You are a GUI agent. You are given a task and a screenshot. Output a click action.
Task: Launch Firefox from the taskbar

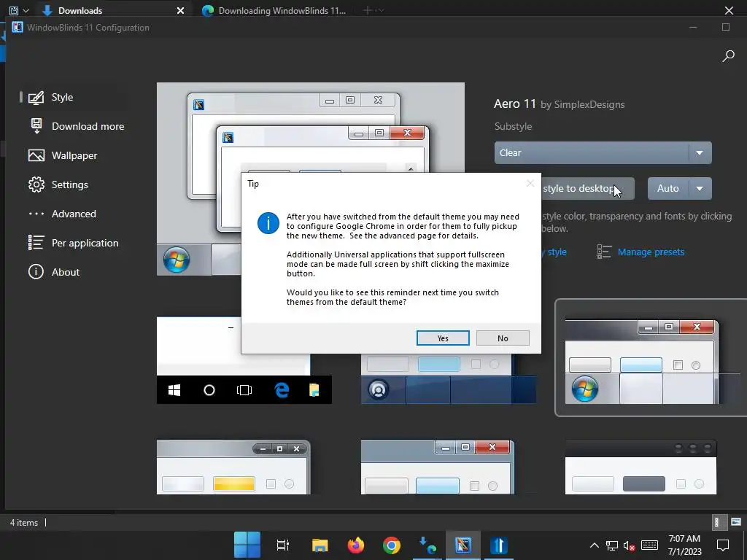355,545
